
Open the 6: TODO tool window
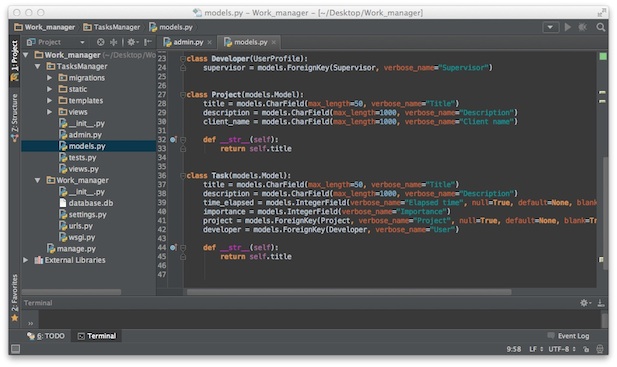coord(46,336)
